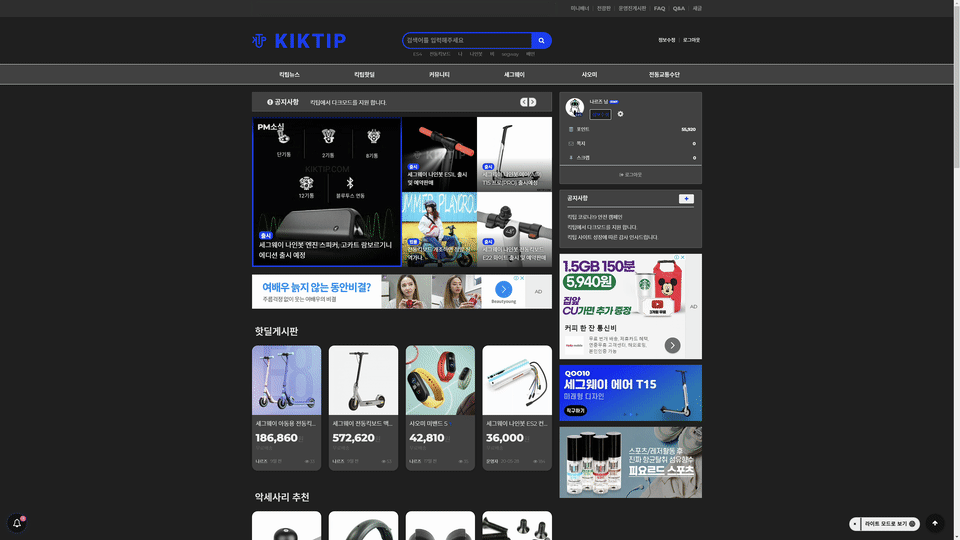
Task: Toggle light mode view switch
Action: pyautogui.click(x=884, y=523)
